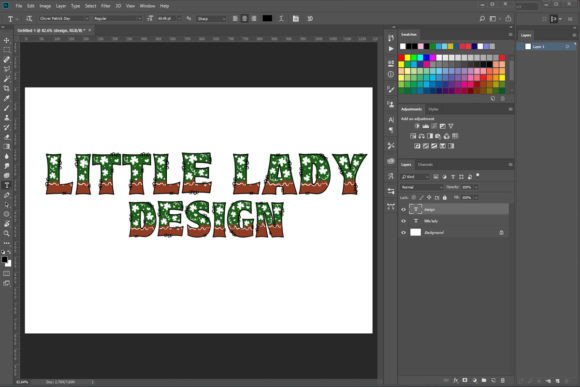
Task: Select the Brush tool
Action: [x=6, y=108]
